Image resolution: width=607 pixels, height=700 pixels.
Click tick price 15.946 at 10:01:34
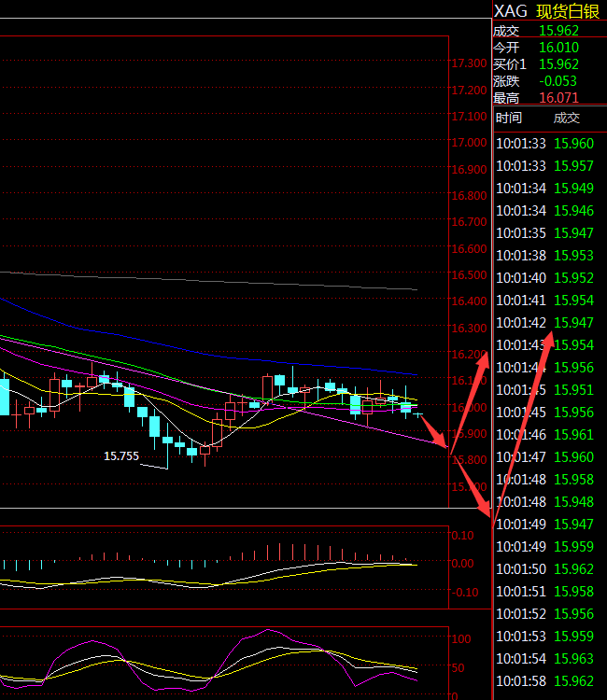(x=574, y=210)
